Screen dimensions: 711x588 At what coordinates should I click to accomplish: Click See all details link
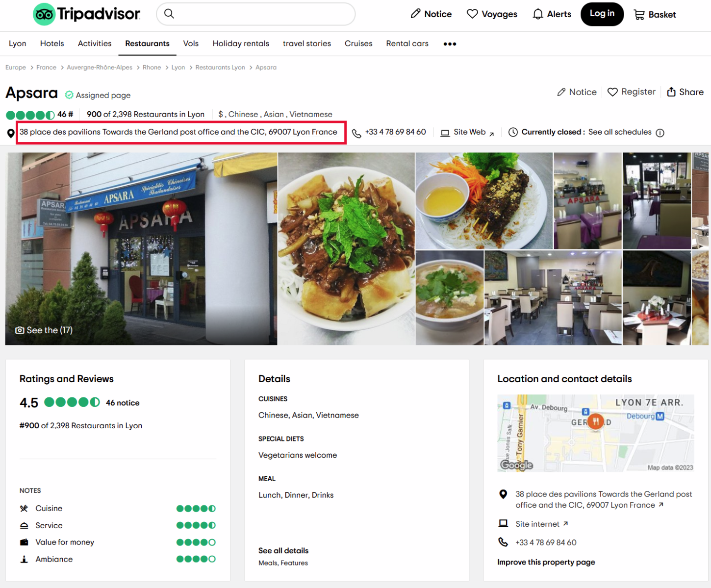coord(283,551)
